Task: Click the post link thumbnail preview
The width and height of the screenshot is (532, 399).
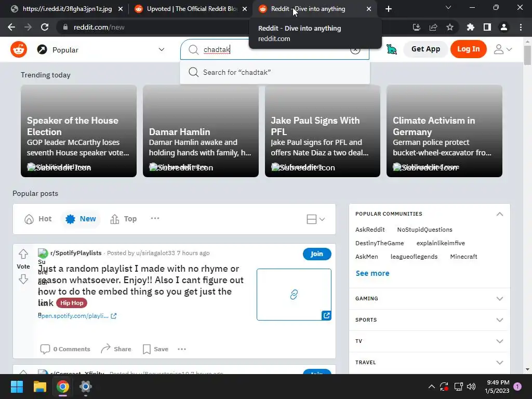Action: (294, 295)
